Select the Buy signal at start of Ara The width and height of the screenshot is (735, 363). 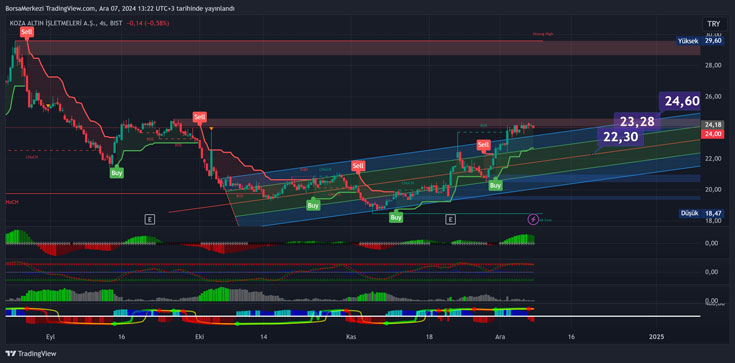click(x=495, y=185)
